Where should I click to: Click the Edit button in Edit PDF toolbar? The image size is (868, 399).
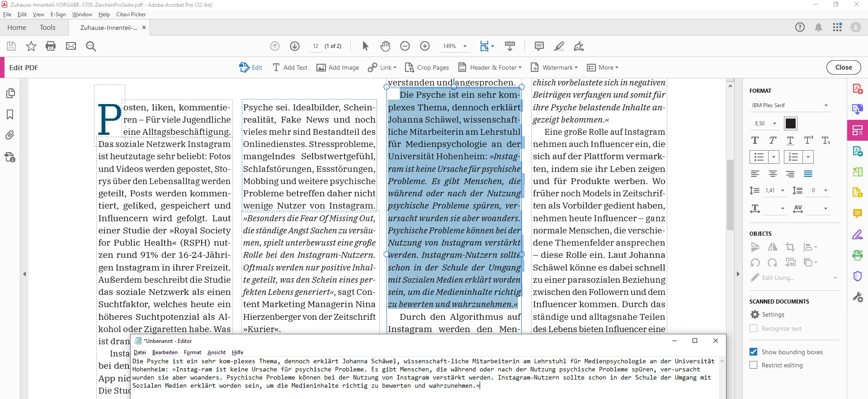click(x=251, y=67)
